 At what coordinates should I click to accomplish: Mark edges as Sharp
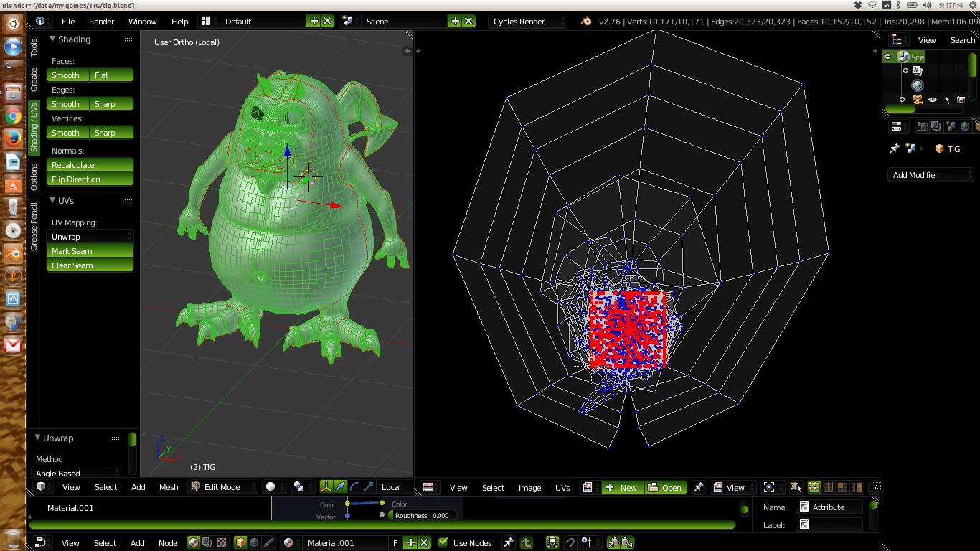click(112, 103)
